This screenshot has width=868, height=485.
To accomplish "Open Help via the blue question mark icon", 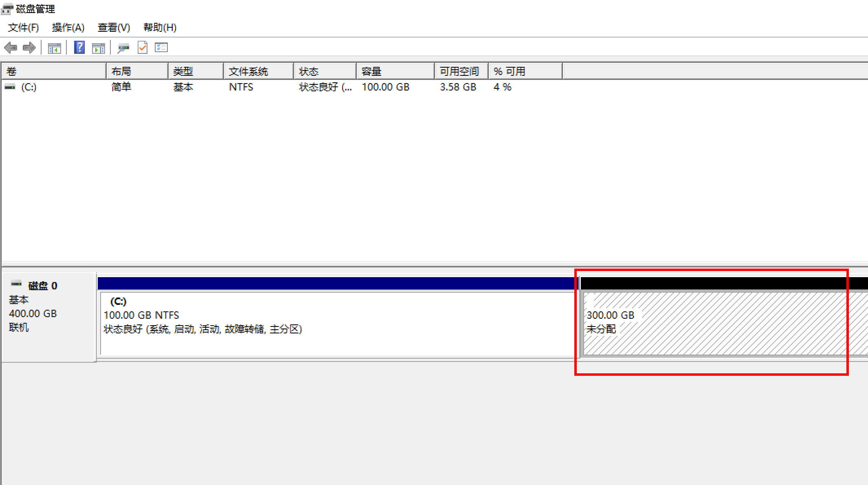I will tap(79, 48).
